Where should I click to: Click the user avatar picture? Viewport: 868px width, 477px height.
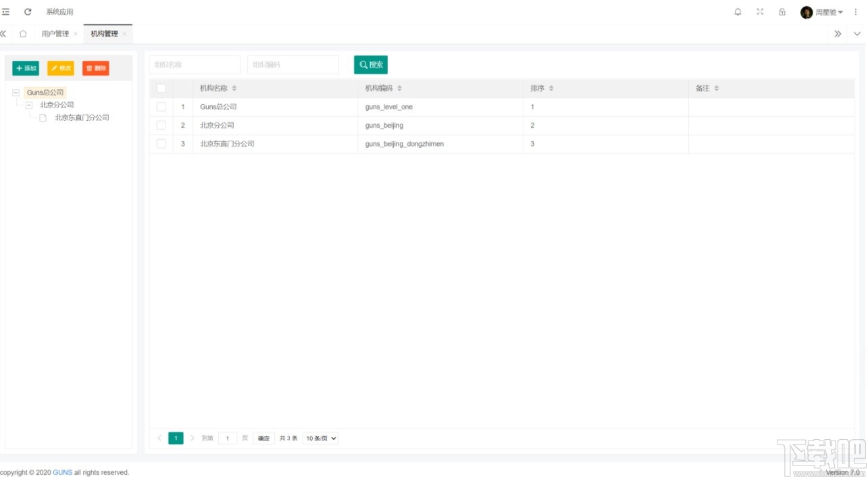pyautogui.click(x=807, y=12)
